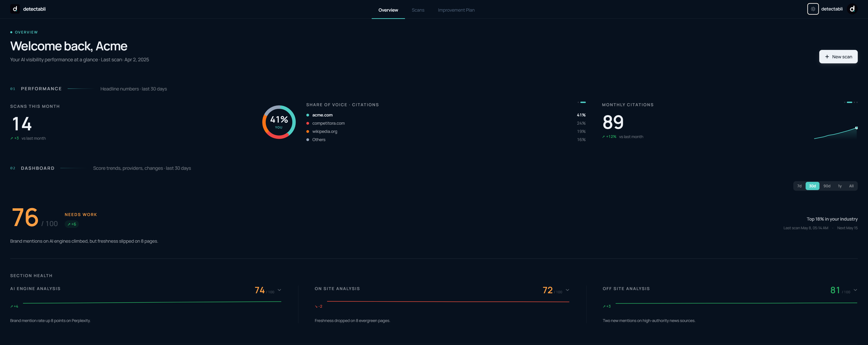Click the detectabli brand name beside logo

(34, 9)
